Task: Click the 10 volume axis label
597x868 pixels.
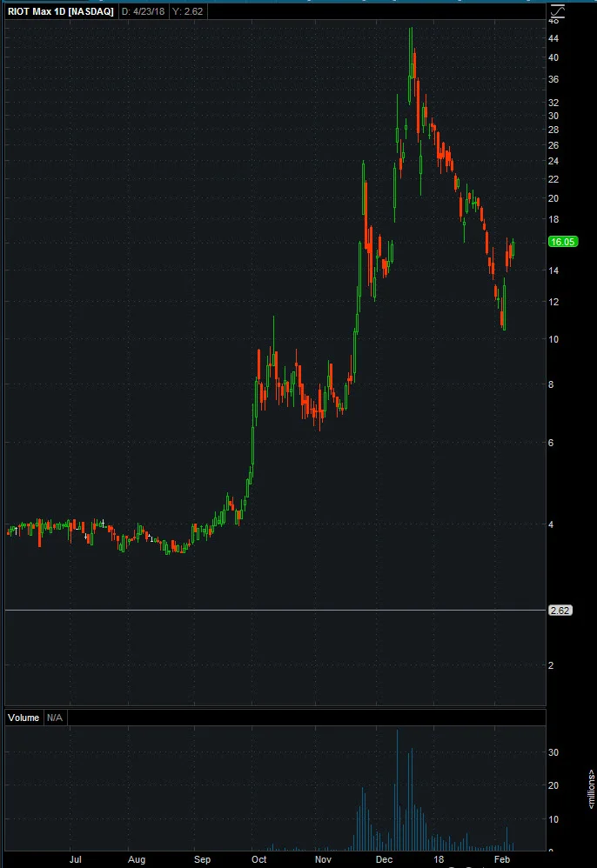Action: (x=553, y=820)
